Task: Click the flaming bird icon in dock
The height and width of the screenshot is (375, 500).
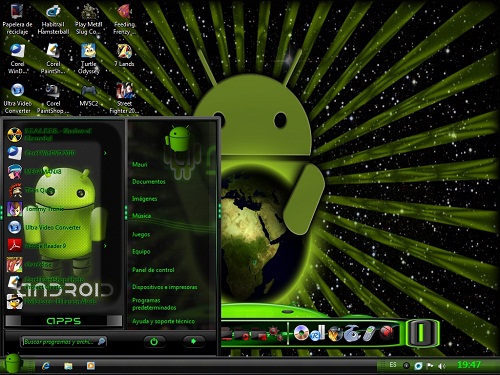Action: pyautogui.click(x=335, y=334)
